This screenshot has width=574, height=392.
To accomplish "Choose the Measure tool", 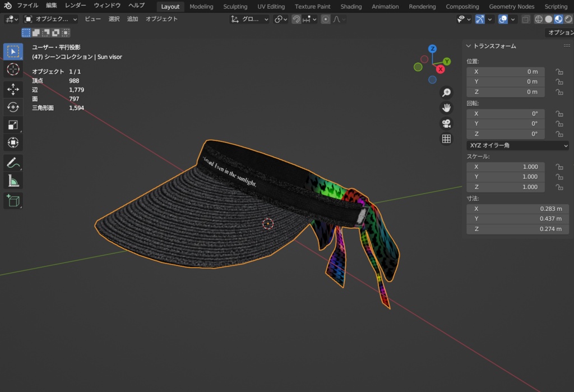I will click(13, 181).
